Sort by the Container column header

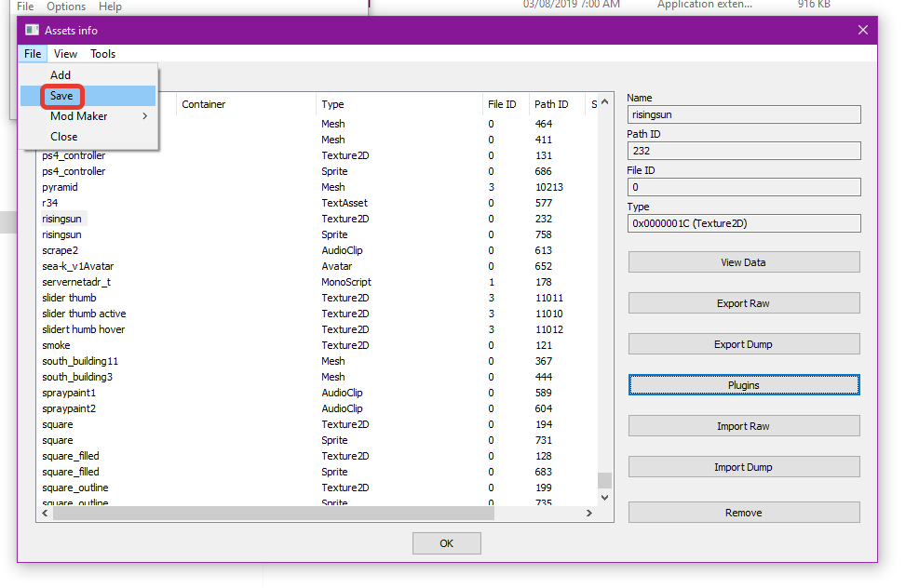[x=246, y=104]
